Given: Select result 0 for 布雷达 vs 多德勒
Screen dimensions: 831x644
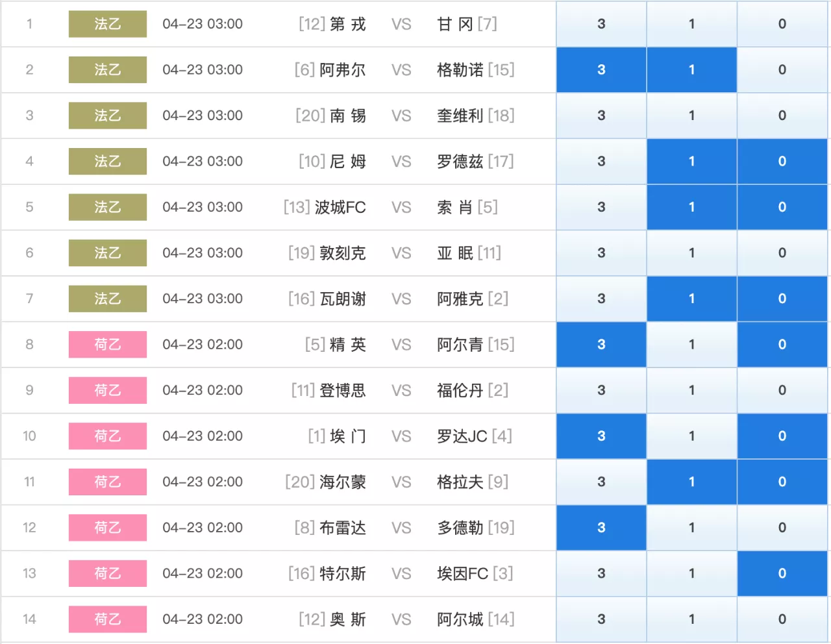Looking at the screenshot, I should tap(782, 527).
